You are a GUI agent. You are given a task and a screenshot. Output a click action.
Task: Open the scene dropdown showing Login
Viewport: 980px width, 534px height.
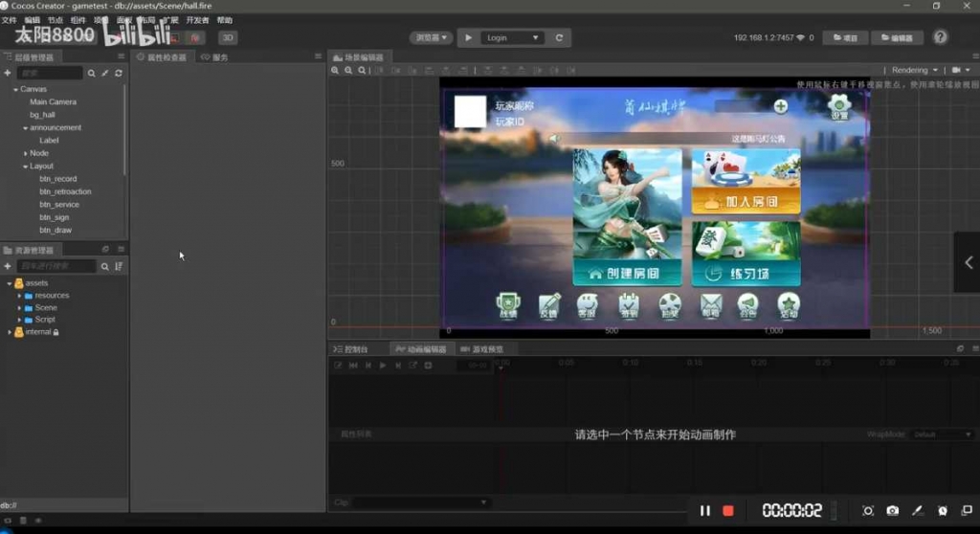512,37
